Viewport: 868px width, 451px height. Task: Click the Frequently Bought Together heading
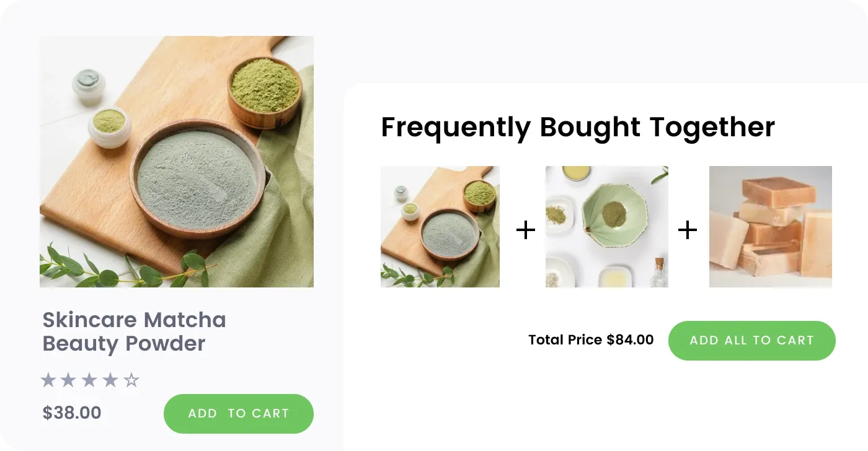click(578, 128)
